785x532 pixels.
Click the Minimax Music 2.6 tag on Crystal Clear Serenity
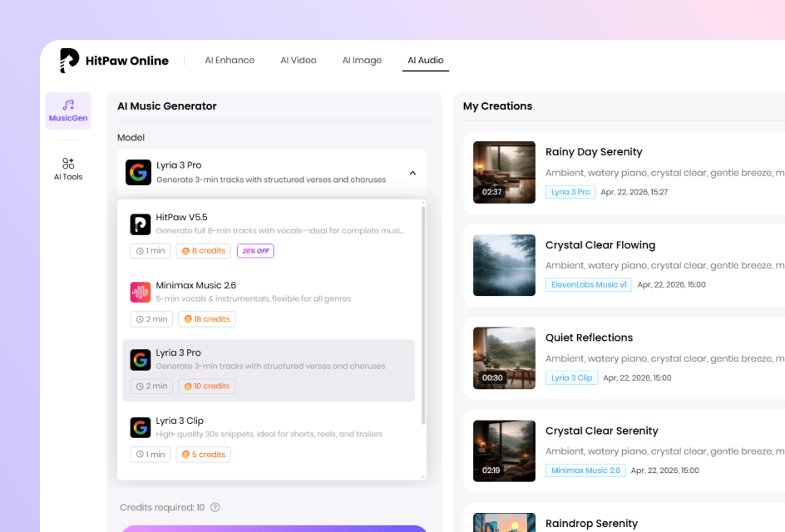(x=585, y=470)
